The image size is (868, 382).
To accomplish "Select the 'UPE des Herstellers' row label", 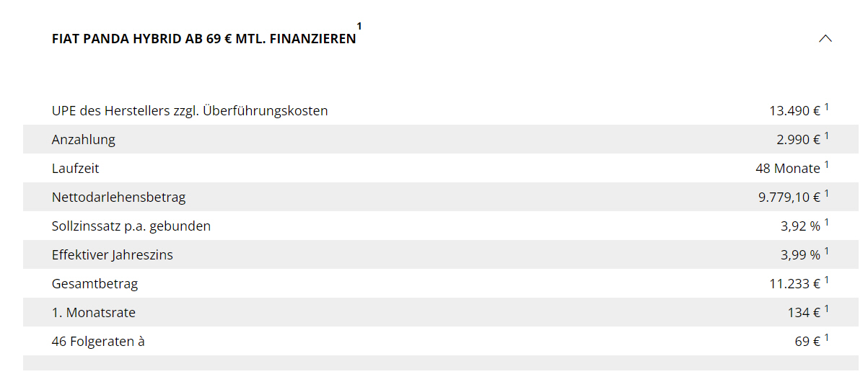I will pyautogui.click(x=190, y=111).
